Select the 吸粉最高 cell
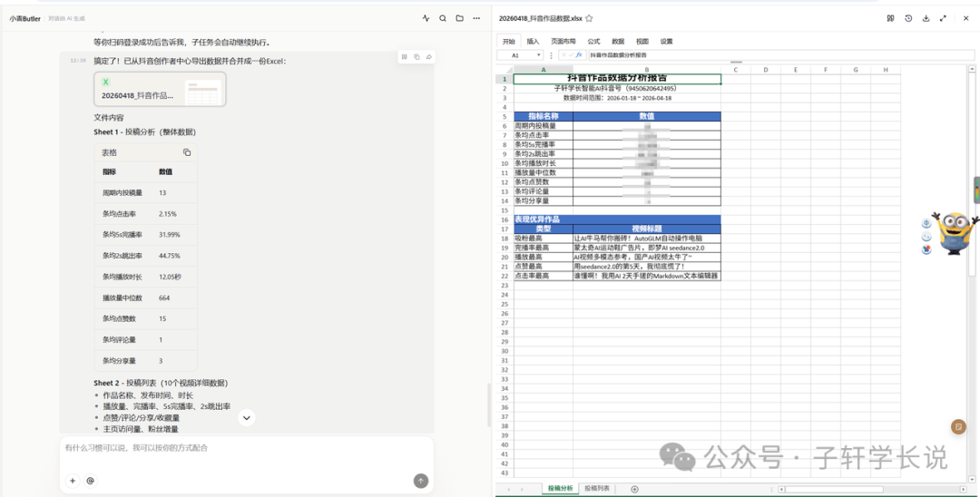The height and width of the screenshot is (497, 980). tap(544, 238)
